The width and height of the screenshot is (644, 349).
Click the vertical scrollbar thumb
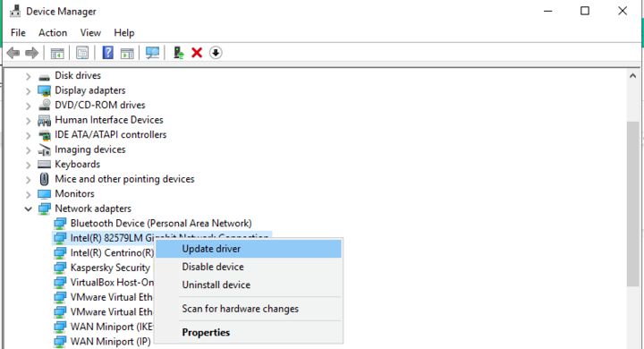[632, 203]
